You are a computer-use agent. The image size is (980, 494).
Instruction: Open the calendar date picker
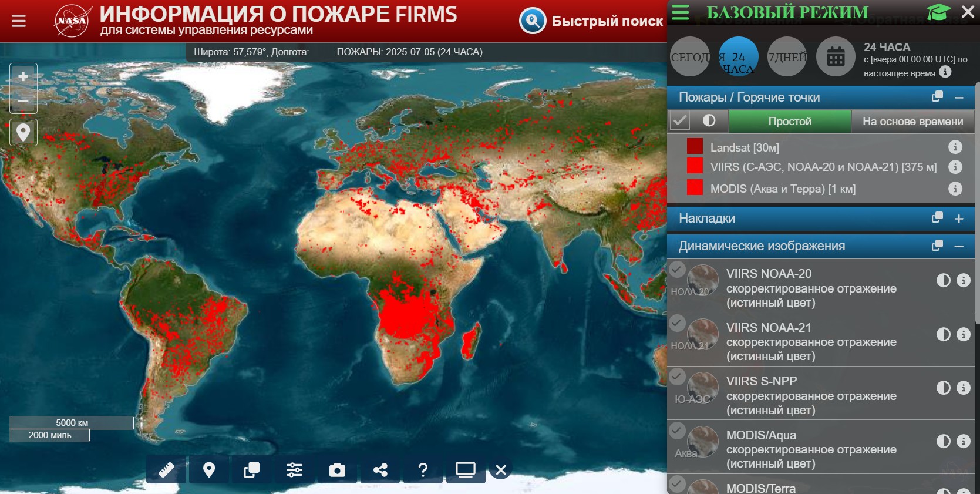click(836, 56)
